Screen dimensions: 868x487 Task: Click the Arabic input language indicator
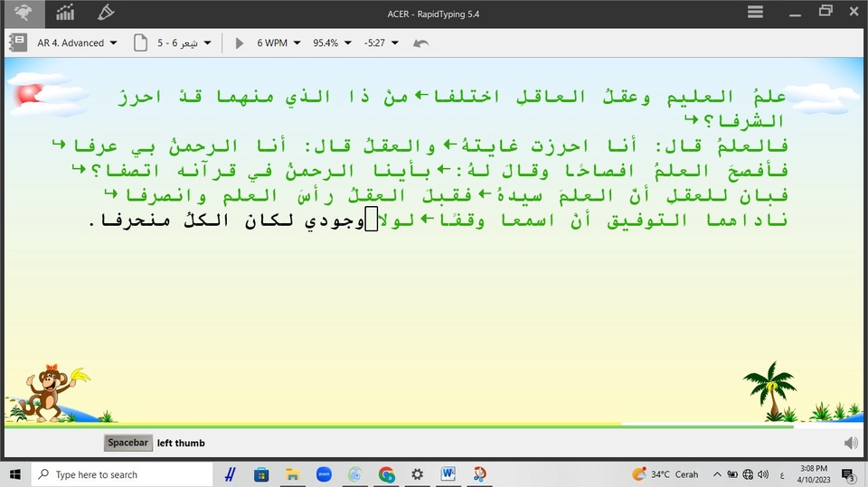(x=781, y=475)
